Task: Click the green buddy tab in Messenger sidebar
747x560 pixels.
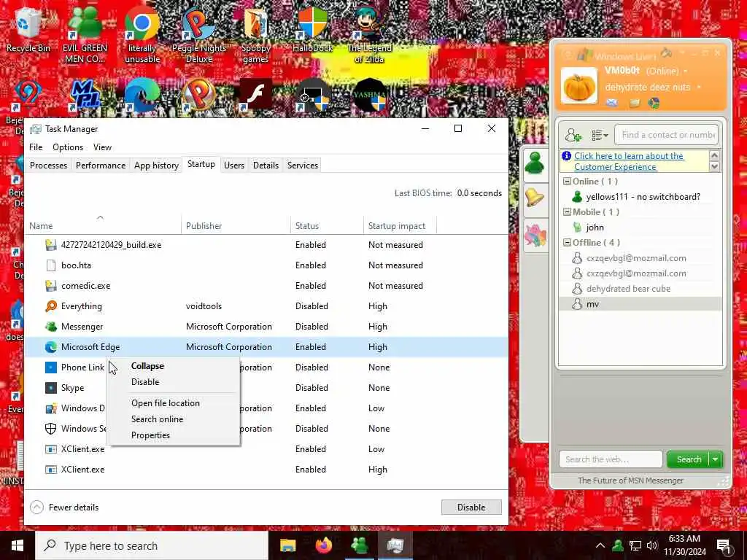Action: 535,163
